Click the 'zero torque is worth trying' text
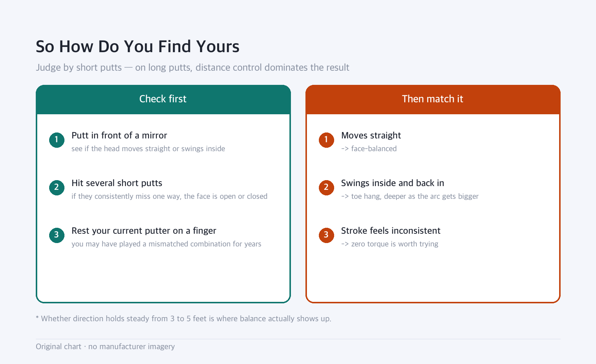The width and height of the screenshot is (596, 364). [395, 244]
